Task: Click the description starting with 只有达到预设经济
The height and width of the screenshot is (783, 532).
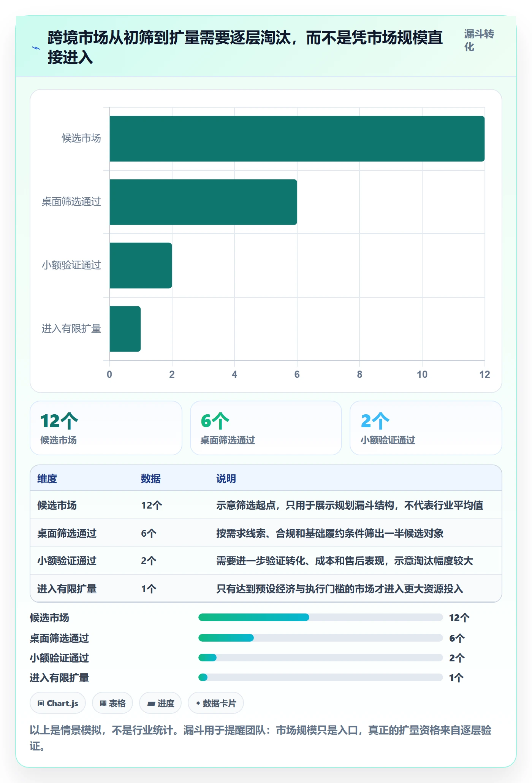Action: tap(340, 589)
